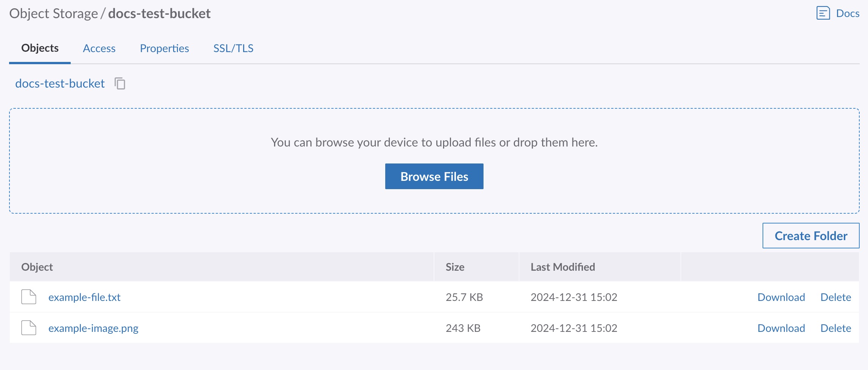Click the file upload drop zone text
Image resolution: width=868 pixels, height=370 pixels.
434,142
